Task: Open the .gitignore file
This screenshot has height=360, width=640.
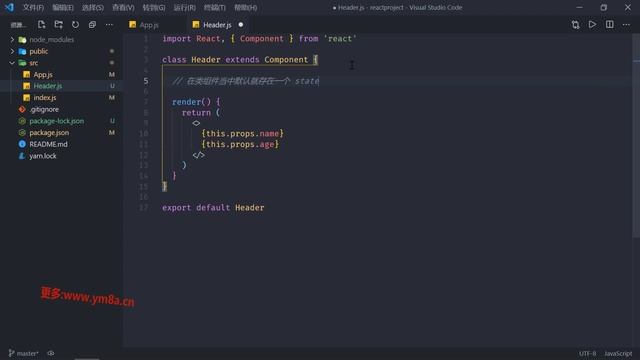Action: [44, 109]
